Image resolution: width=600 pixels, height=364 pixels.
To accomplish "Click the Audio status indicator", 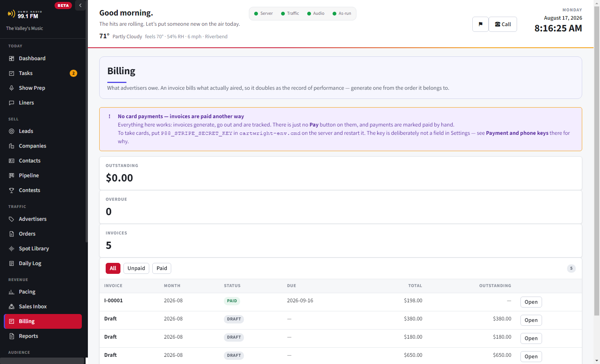I will pyautogui.click(x=316, y=13).
